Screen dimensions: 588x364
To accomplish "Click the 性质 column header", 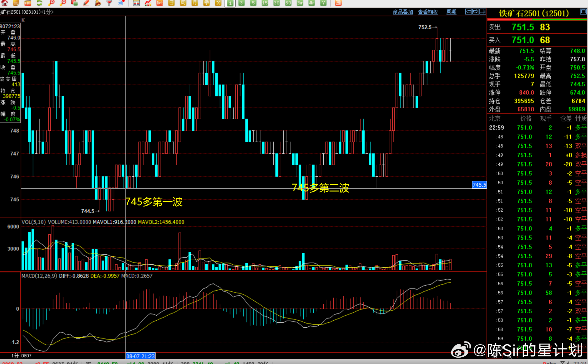I will click(x=581, y=119).
